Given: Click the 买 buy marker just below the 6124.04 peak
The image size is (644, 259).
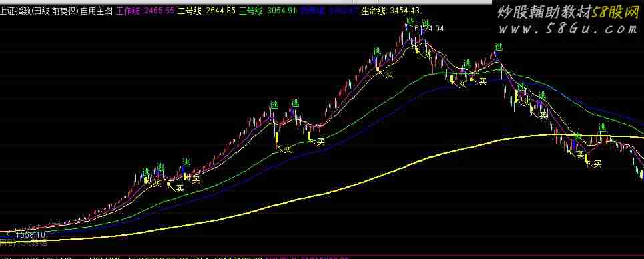Looking at the screenshot, I should (x=428, y=54).
